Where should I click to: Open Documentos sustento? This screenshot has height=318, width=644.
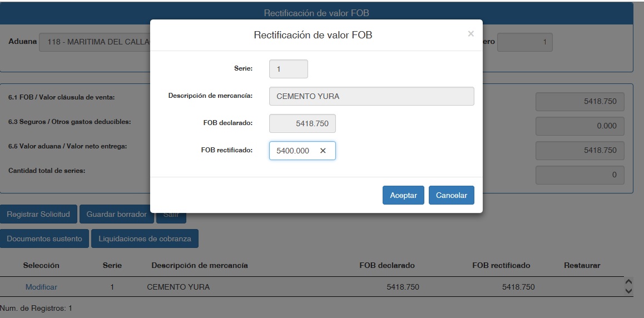coord(44,238)
